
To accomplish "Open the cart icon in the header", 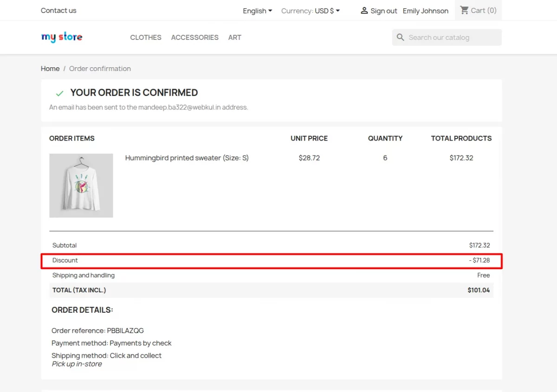I will point(464,10).
